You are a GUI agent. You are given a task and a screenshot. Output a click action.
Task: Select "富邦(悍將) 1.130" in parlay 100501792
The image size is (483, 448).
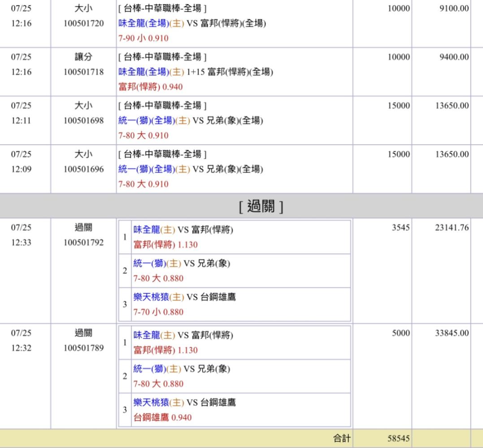(165, 245)
